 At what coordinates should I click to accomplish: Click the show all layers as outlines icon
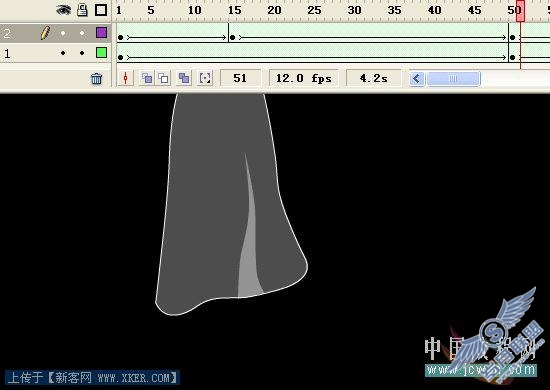pos(101,10)
